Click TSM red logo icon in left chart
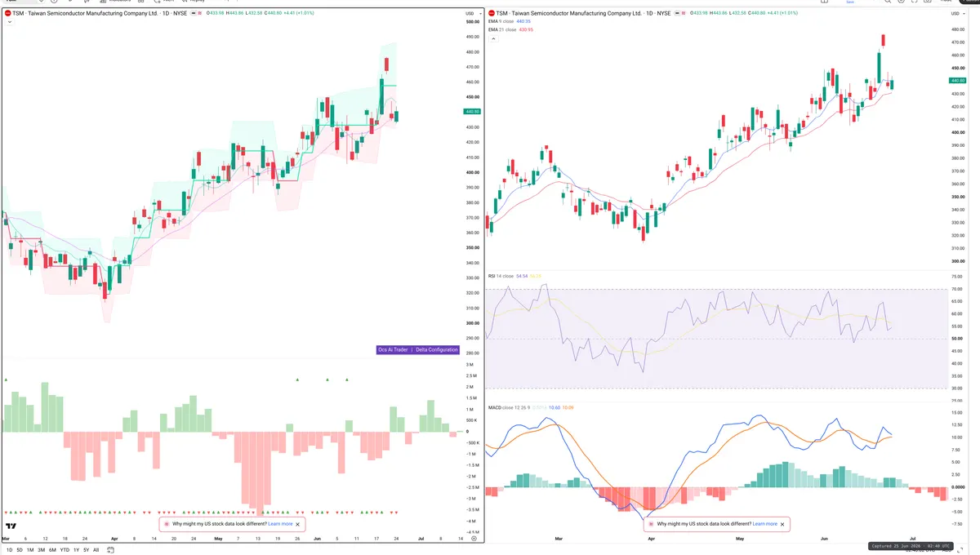Screen dimensions: 980x555 tap(7, 14)
